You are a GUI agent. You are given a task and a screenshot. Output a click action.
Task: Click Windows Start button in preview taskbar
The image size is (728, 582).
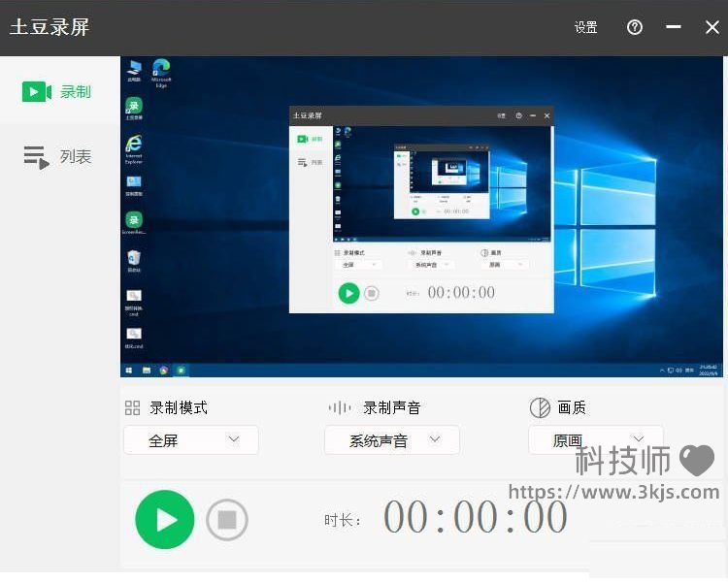click(128, 371)
